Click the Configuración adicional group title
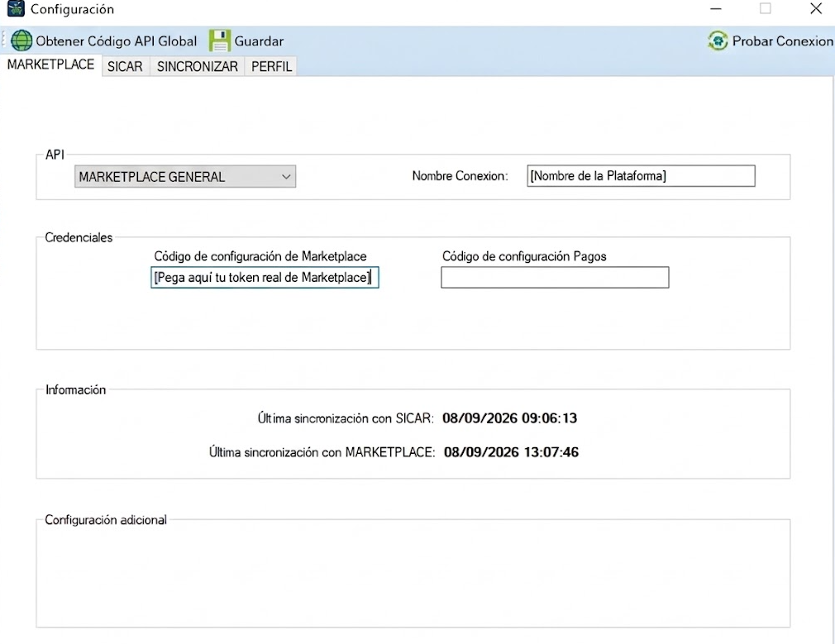This screenshot has width=835, height=644. pos(106,520)
